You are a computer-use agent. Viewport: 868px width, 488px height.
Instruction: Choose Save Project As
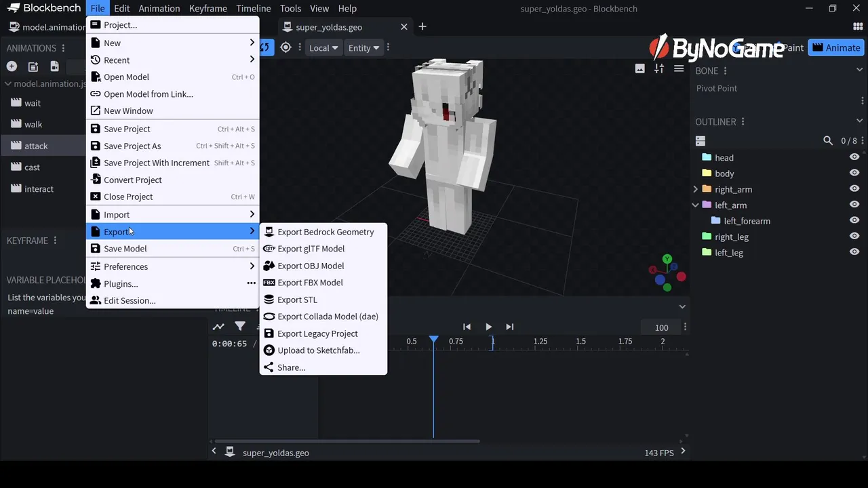click(173, 146)
